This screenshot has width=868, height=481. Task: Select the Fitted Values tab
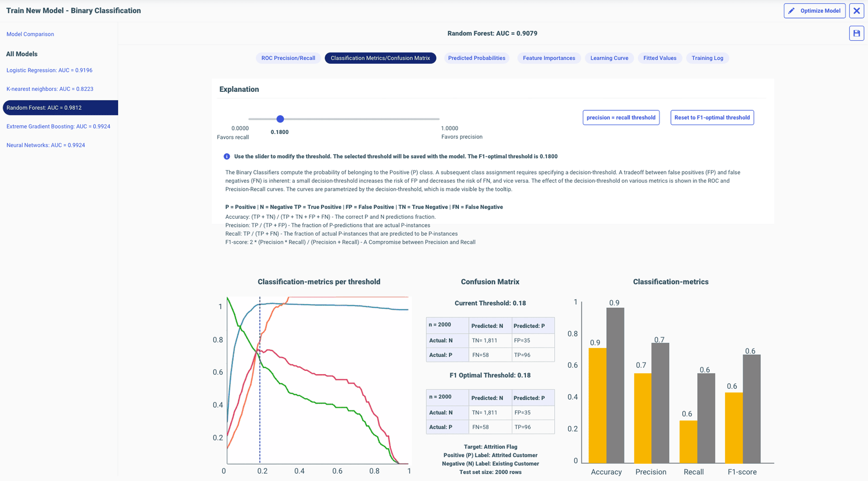660,58
